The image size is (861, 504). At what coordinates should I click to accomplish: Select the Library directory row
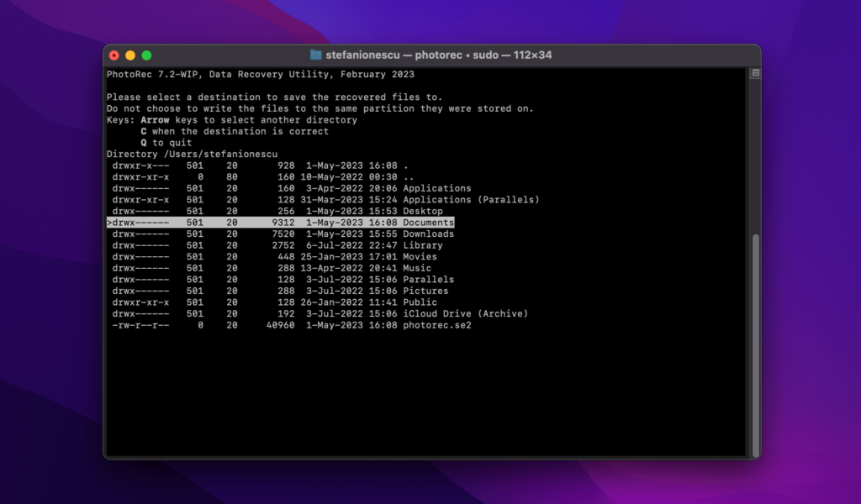pos(277,245)
